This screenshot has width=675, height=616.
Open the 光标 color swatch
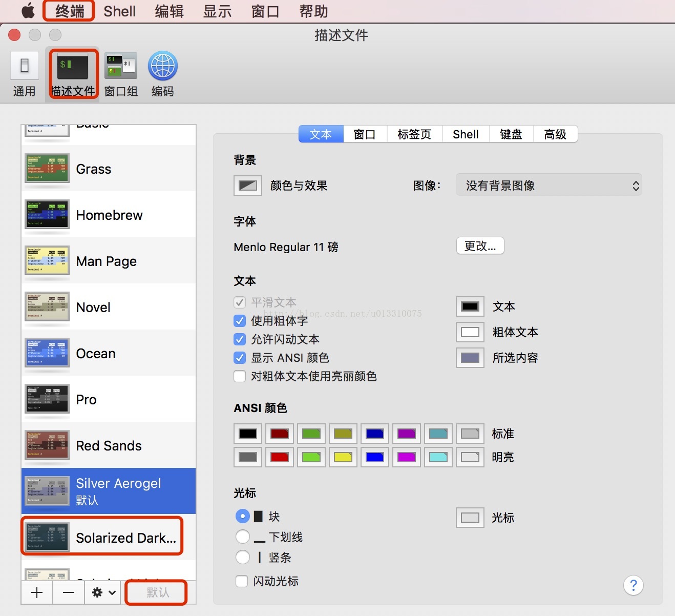point(470,518)
